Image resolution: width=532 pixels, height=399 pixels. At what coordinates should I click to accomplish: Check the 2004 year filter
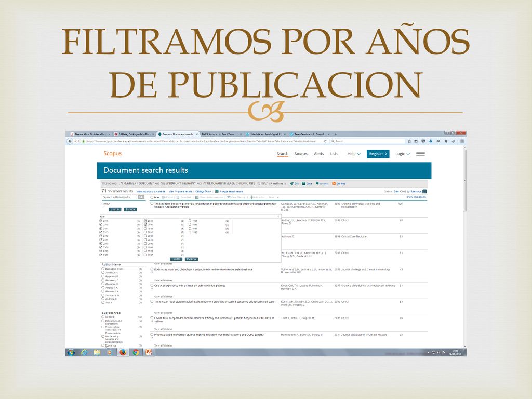pos(145,229)
